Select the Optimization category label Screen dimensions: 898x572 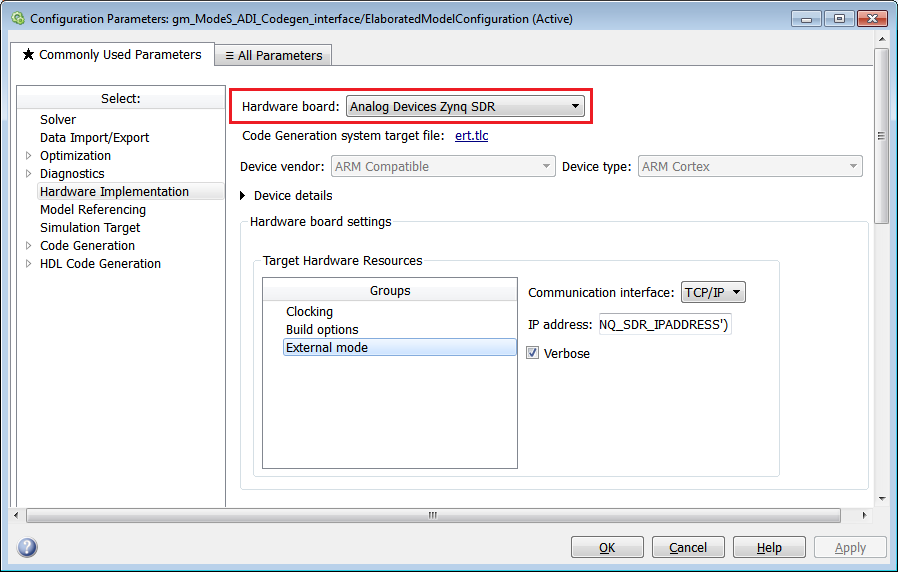point(75,156)
